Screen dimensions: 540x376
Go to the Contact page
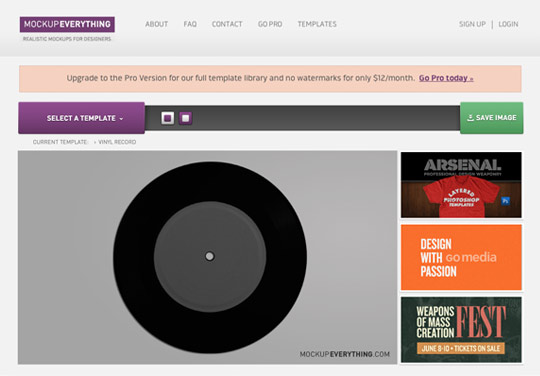pyautogui.click(x=227, y=24)
